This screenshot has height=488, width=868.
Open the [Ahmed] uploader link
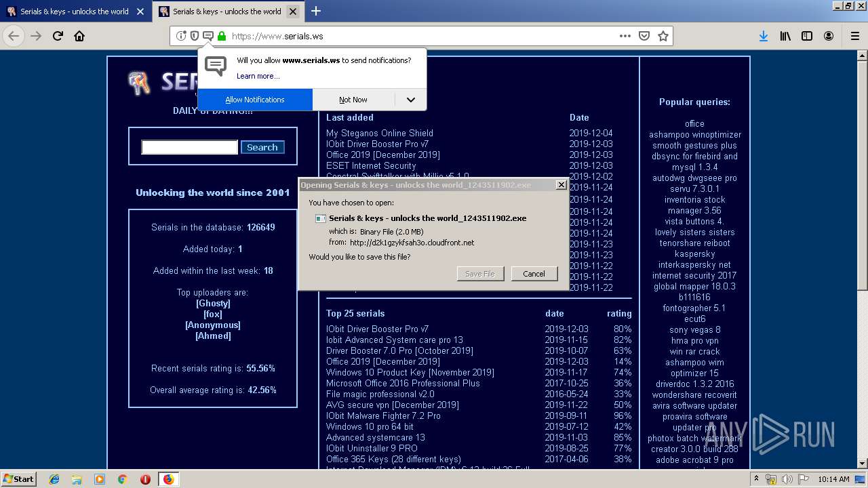(213, 335)
